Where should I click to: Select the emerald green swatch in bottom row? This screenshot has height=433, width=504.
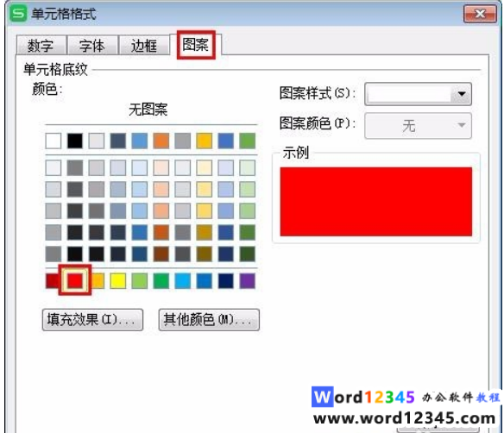click(161, 280)
